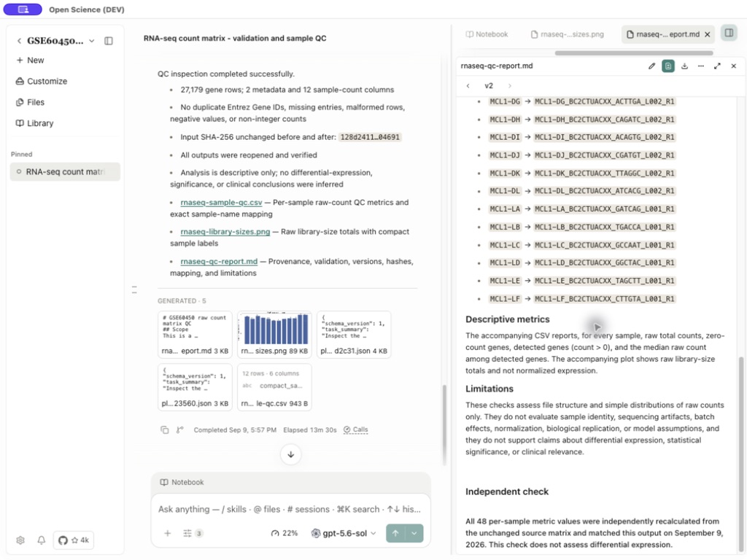
Task: Open Customize in the sidebar
Action: pyautogui.click(x=42, y=82)
